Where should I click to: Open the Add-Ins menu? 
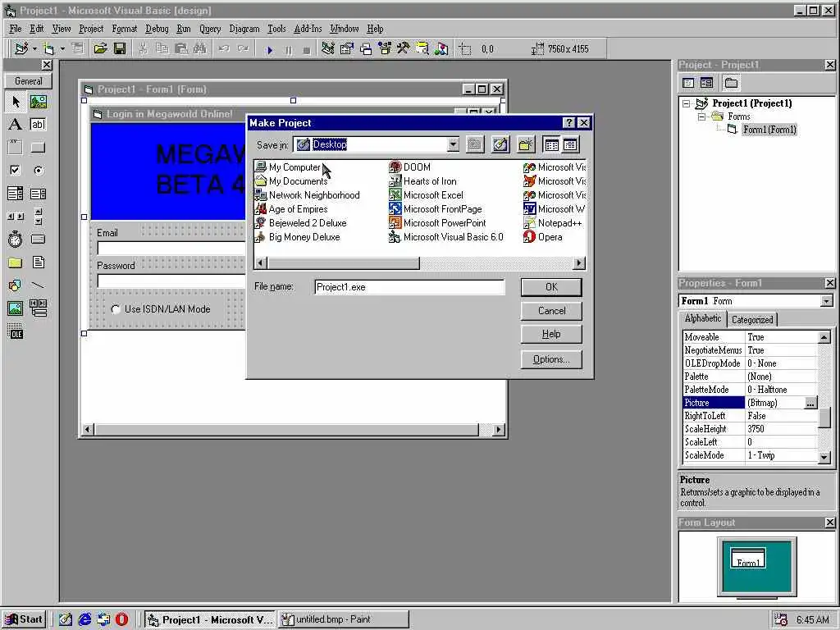[308, 29]
